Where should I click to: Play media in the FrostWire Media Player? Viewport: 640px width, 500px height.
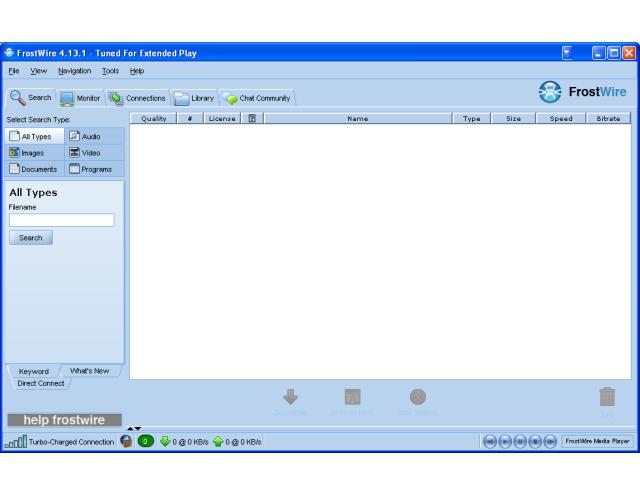point(505,441)
